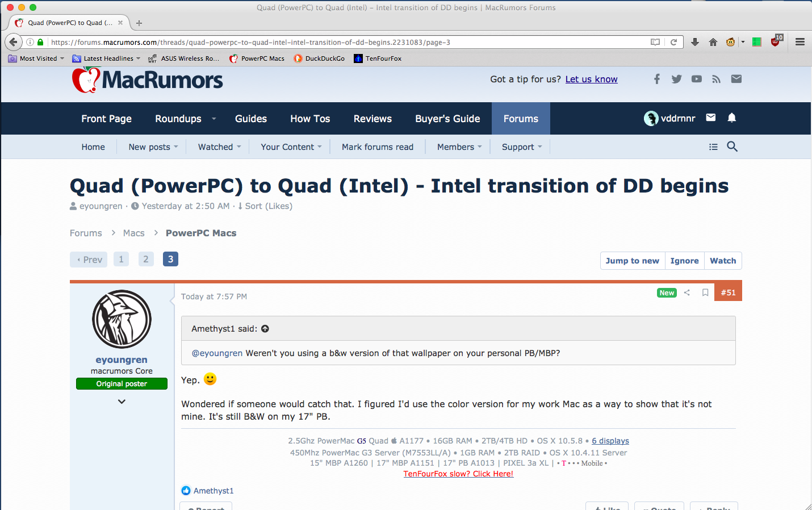The height and width of the screenshot is (510, 812).
Task: Expand eyoungren user details chevron
Action: point(122,402)
